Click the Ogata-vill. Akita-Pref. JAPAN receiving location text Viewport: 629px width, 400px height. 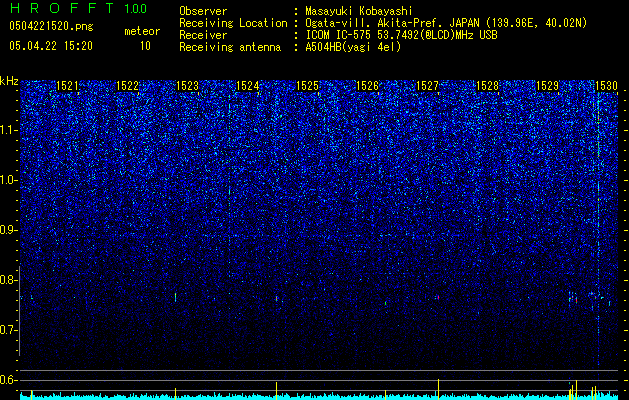click(x=446, y=23)
